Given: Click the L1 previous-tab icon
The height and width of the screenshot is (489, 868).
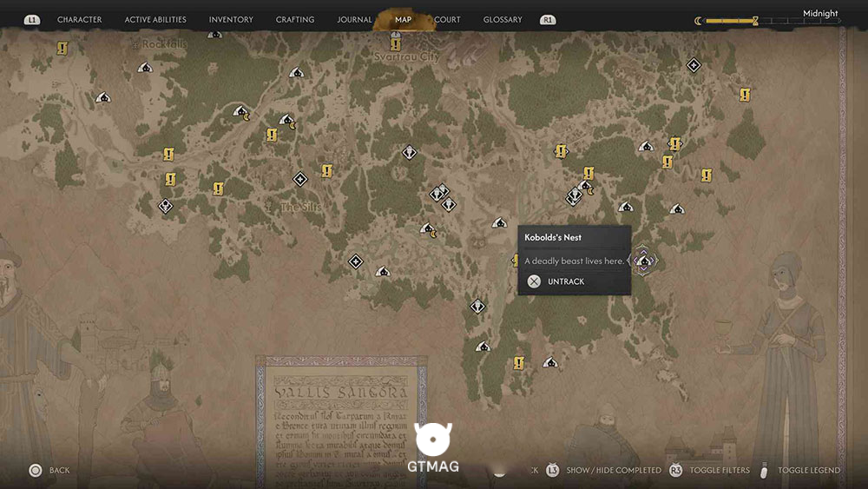Looking at the screenshot, I should (x=31, y=20).
